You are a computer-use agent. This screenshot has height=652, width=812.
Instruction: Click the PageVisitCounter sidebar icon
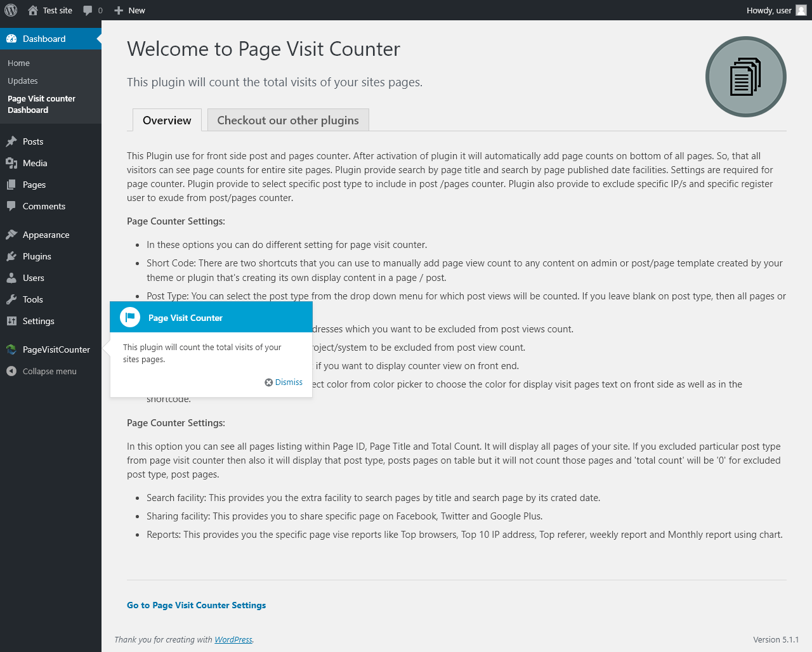(11, 349)
